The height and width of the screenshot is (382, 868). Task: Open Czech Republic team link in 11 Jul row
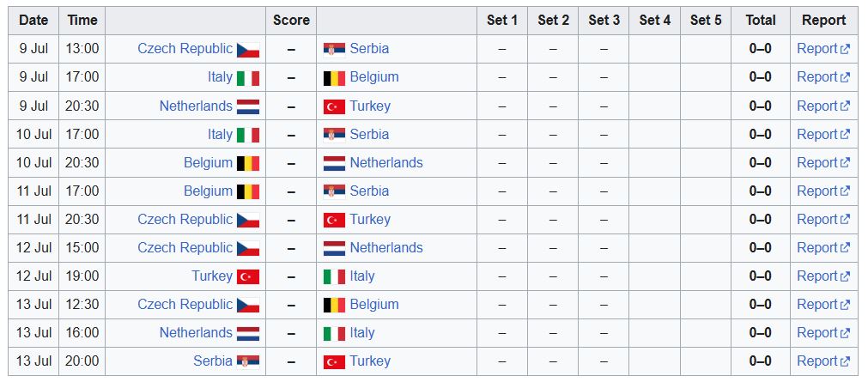(x=185, y=219)
